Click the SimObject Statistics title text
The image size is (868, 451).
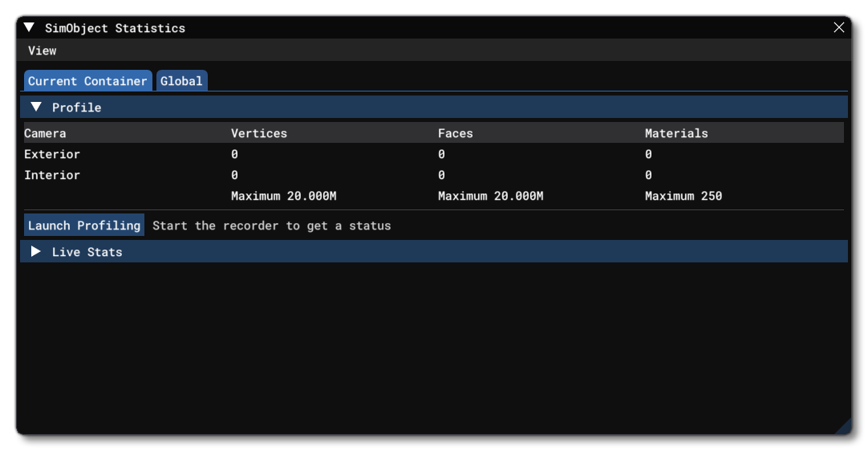pos(115,28)
